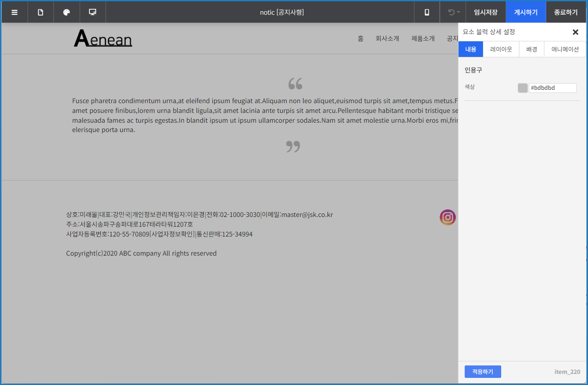Click the Aenean logo
This screenshot has height=385, width=588.
pyautogui.click(x=103, y=39)
